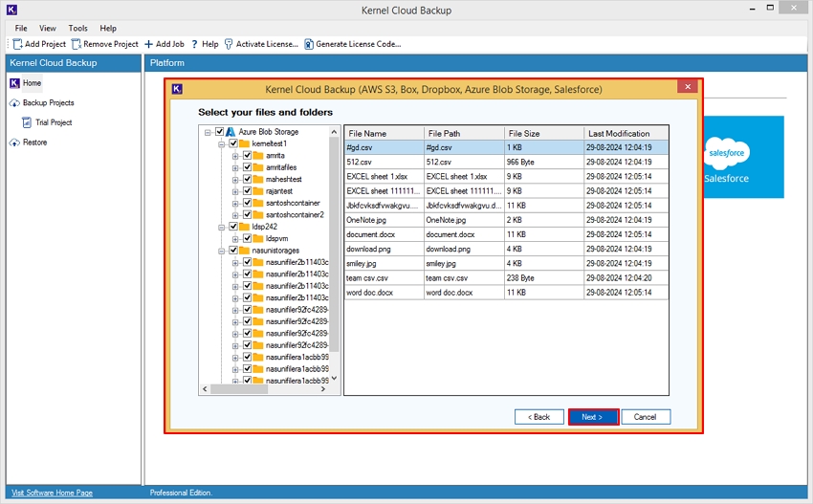
Task: Open the Visit Software Home Page link
Action: point(52,493)
